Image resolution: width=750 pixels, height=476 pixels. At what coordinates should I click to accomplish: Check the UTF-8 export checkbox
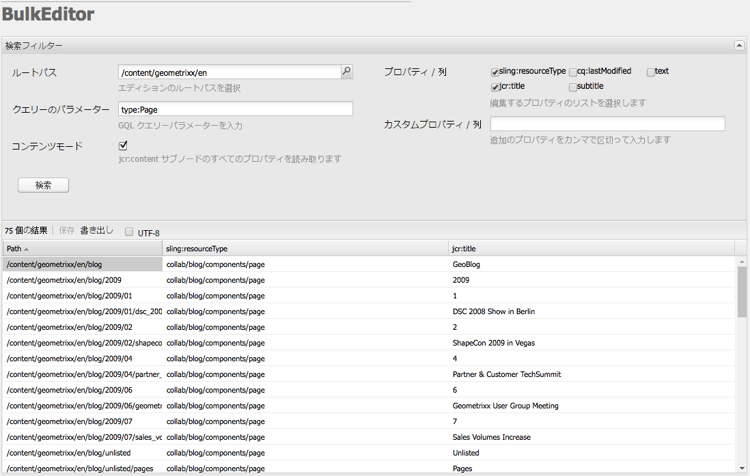[129, 232]
